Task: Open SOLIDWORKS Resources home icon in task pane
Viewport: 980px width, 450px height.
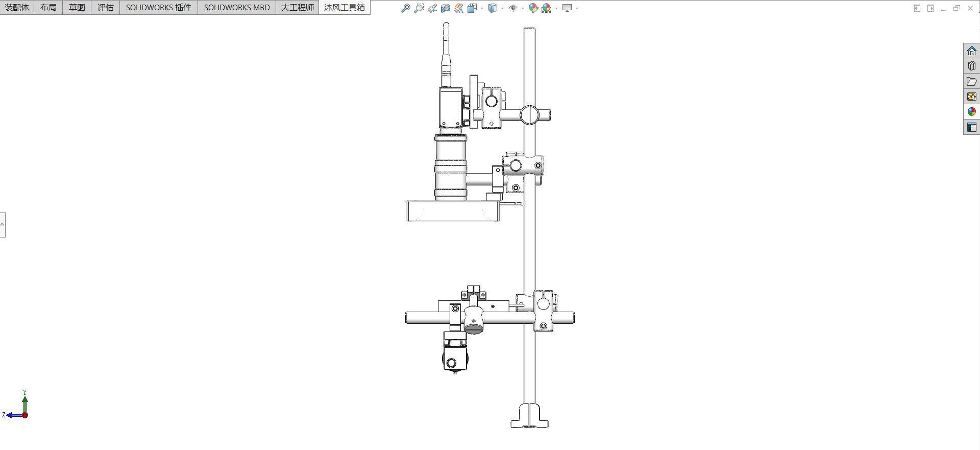Action: (x=972, y=51)
